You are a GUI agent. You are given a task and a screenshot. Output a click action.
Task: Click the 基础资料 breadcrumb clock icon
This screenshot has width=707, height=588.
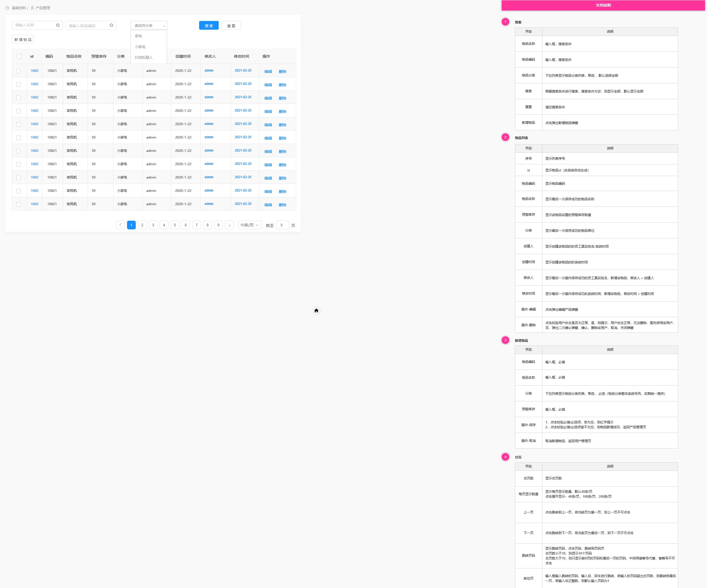coord(7,8)
